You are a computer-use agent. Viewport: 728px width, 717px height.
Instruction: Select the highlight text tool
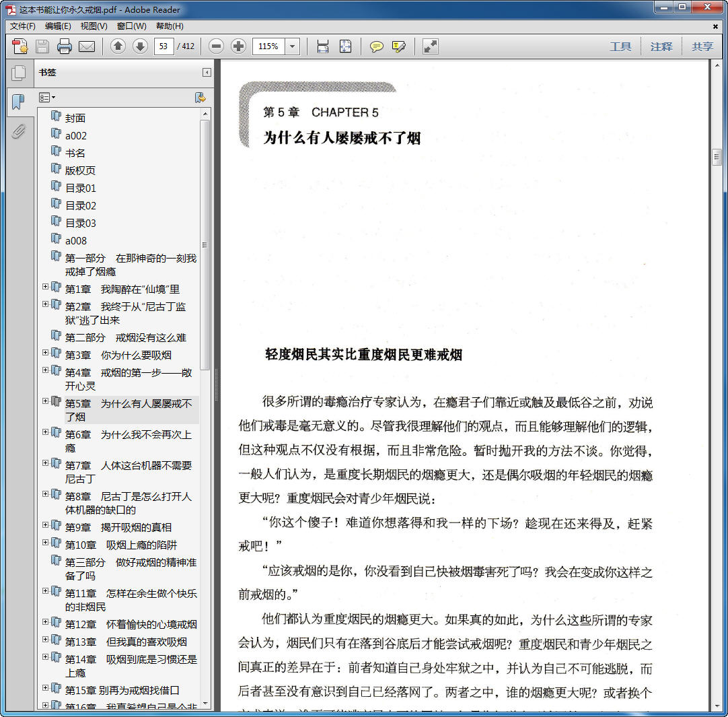tap(399, 46)
